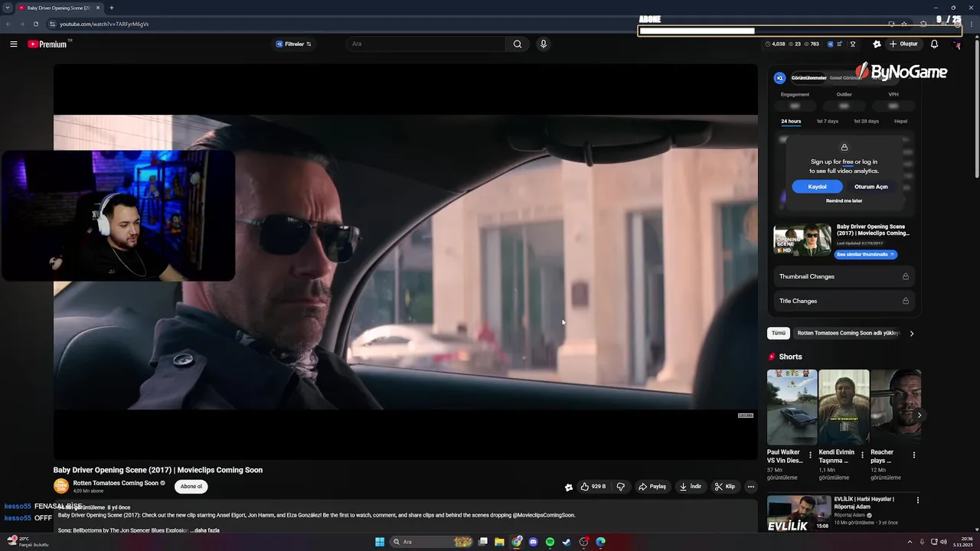Open Spotify from the taskbar
The image size is (980, 551).
point(550,542)
